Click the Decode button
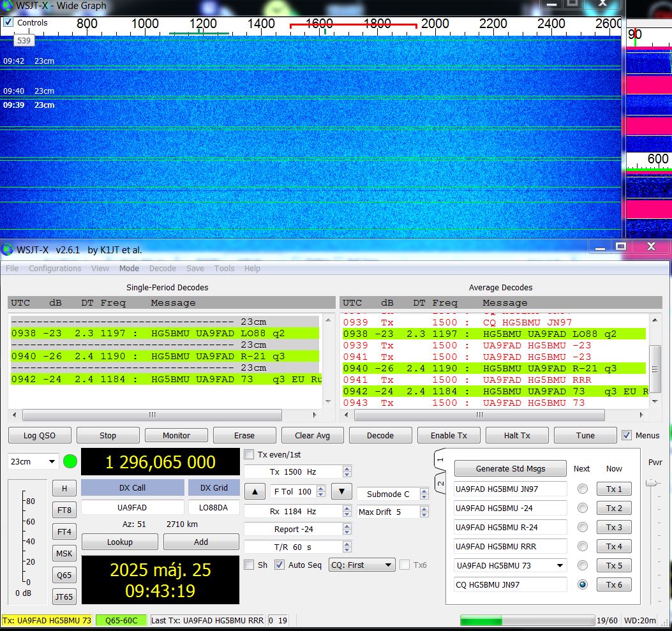Image resolution: width=672 pixels, height=631 pixels. click(380, 435)
